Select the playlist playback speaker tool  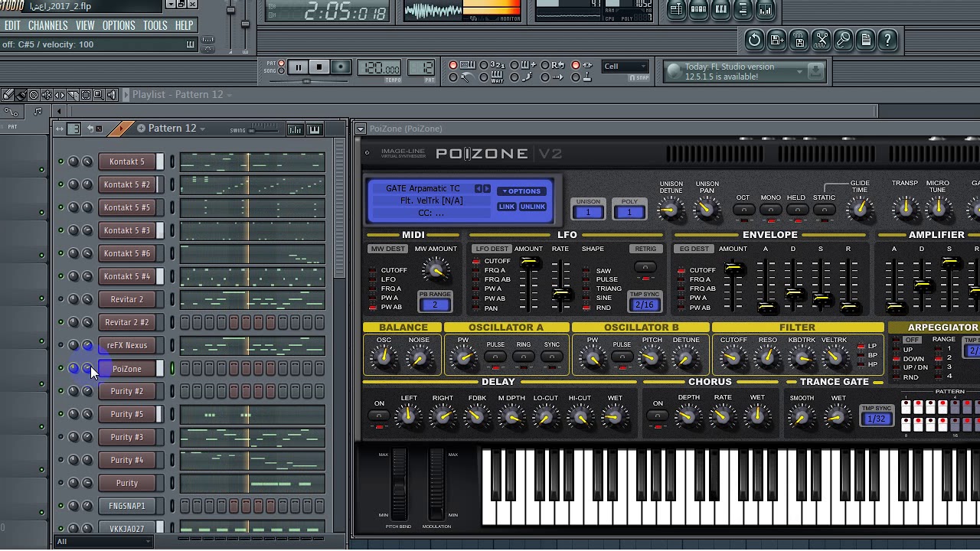pyautogui.click(x=112, y=95)
